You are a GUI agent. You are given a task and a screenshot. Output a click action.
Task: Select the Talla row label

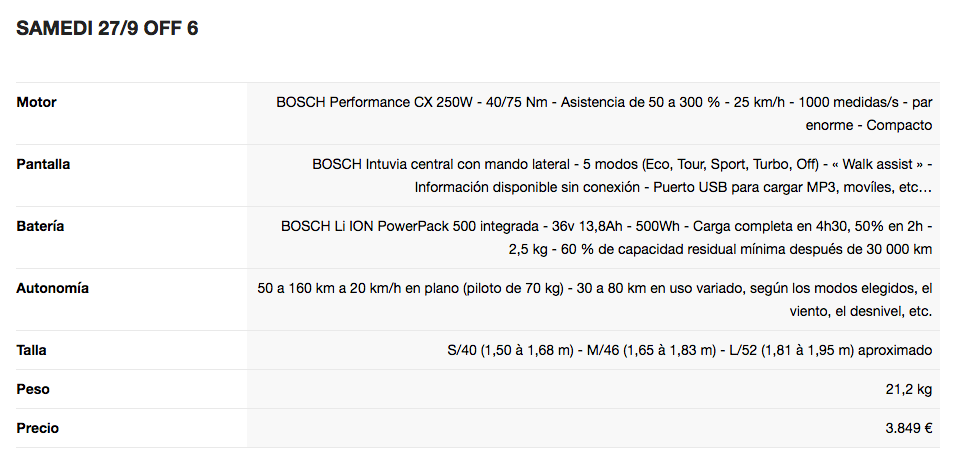31,350
